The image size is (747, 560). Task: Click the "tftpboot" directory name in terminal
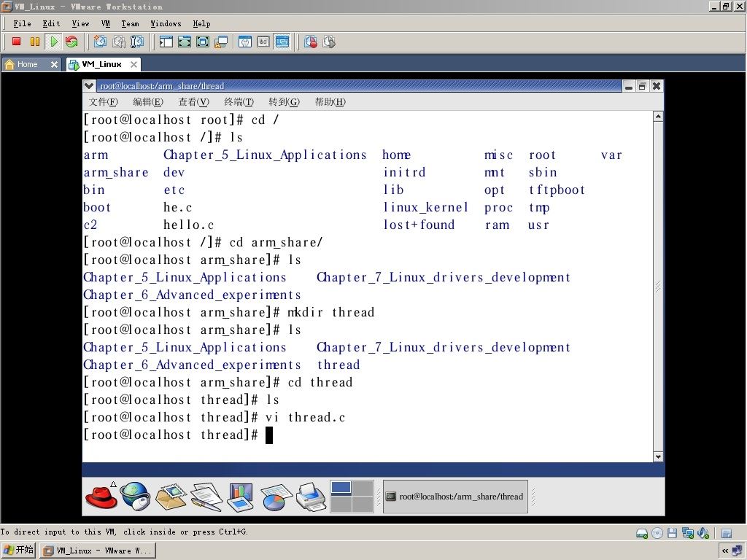557,190
